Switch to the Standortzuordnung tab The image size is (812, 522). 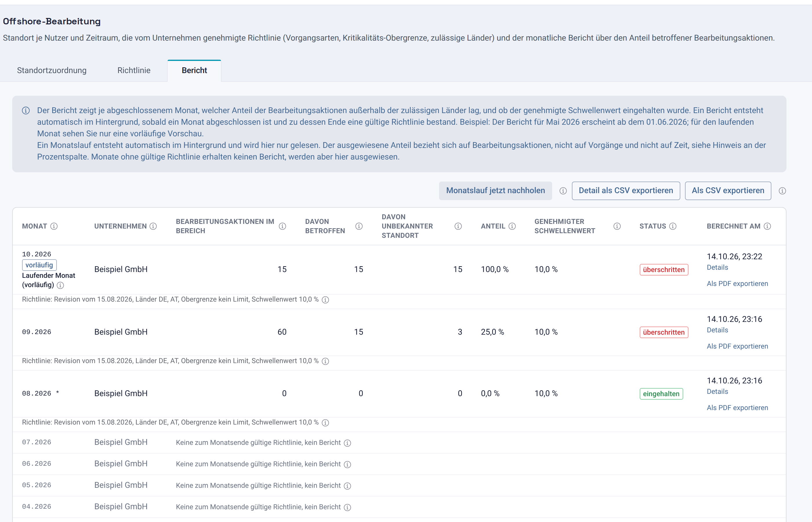click(52, 70)
